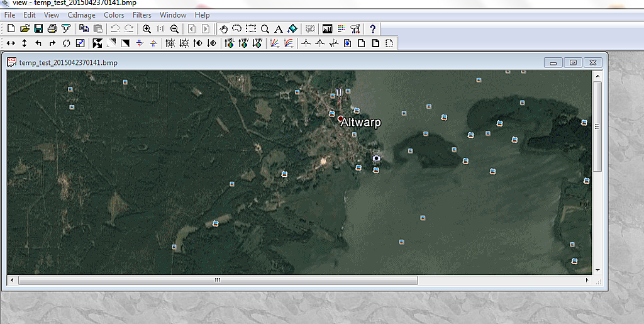Screen dimensions: 644x324
Task: Select the rectangular selection tool
Action: 251,29
